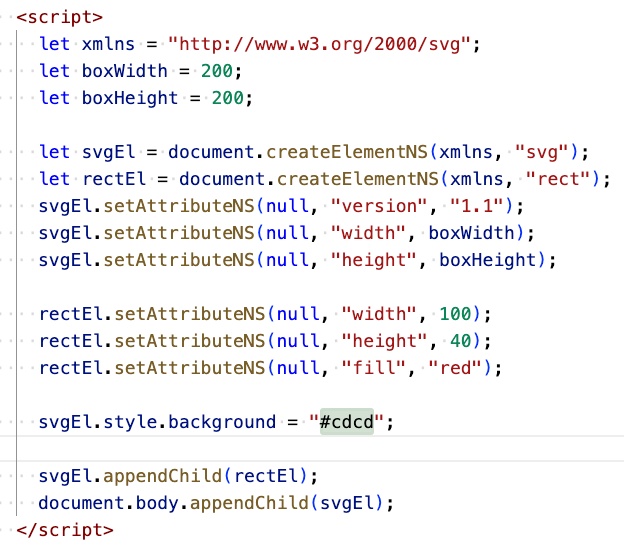Click setAttributeNS on the "fill" line
Viewport: 624px width, 545px height.
(x=189, y=368)
